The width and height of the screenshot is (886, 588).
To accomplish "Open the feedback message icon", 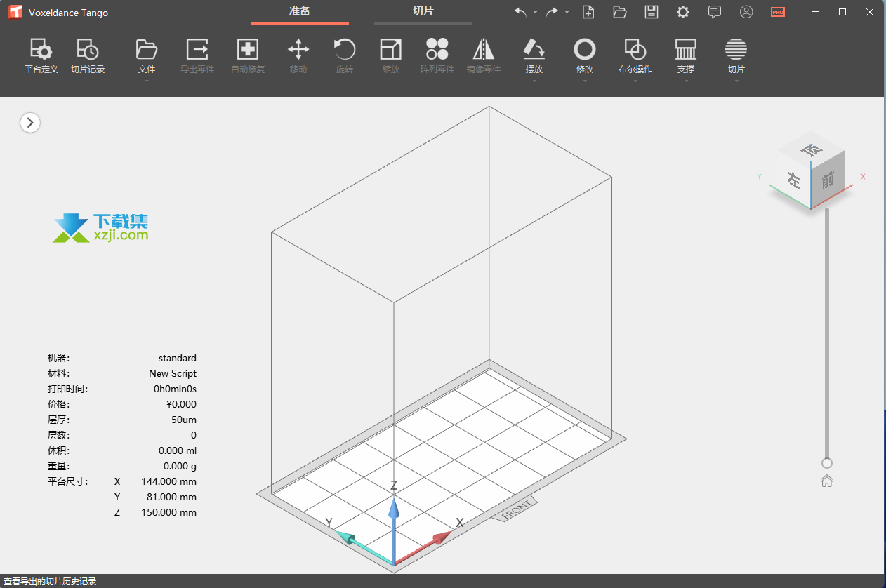I will (x=715, y=12).
